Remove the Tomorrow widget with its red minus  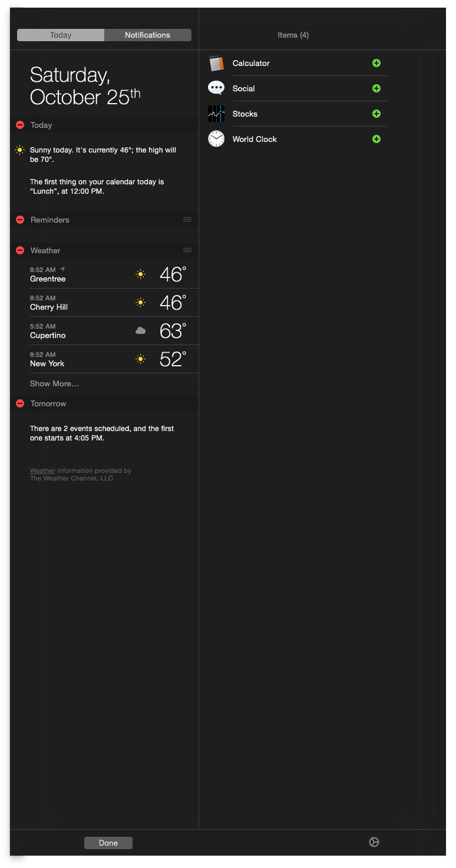click(x=20, y=403)
